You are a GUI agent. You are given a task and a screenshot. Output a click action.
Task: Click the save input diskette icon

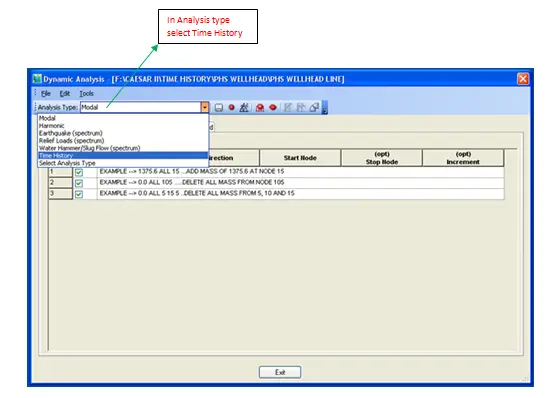click(x=219, y=107)
